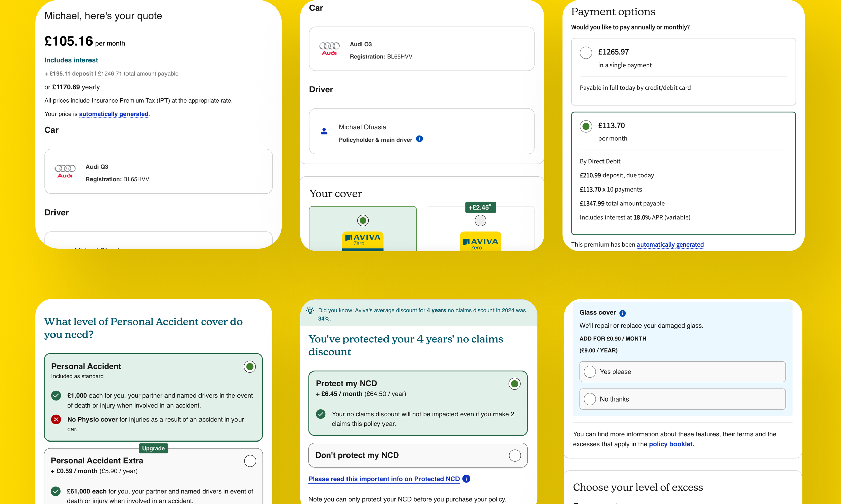
Task: Choose Don't protect my NCD option
Action: 514,455
